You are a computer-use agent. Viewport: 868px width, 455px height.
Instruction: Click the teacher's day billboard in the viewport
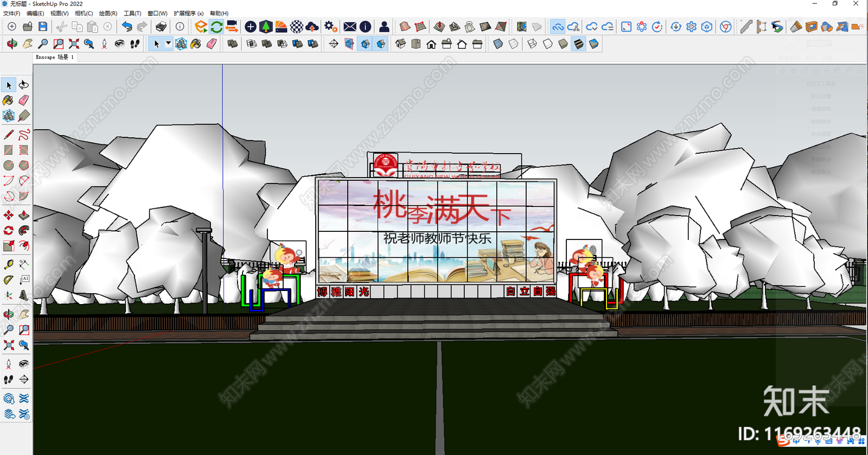pyautogui.click(x=436, y=231)
